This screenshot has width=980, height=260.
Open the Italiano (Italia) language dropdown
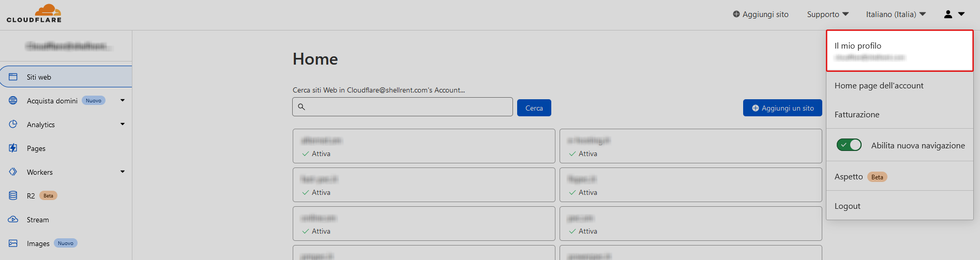click(x=896, y=14)
